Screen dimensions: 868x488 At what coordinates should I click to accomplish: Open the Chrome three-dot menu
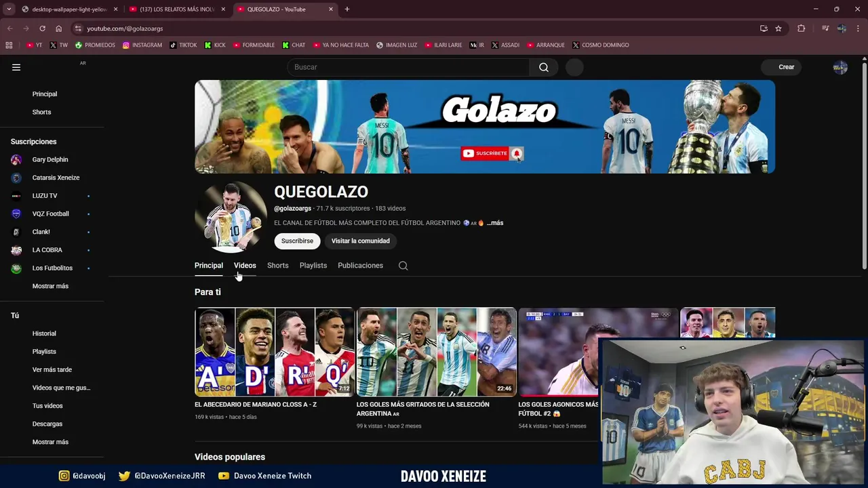pos(859,28)
